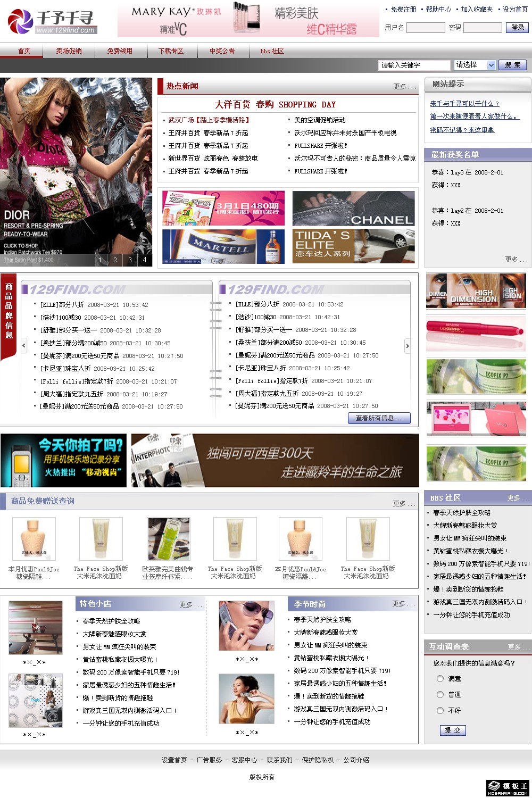Focus the 用户名 input field
The height and width of the screenshot is (798, 532).
pos(426,28)
